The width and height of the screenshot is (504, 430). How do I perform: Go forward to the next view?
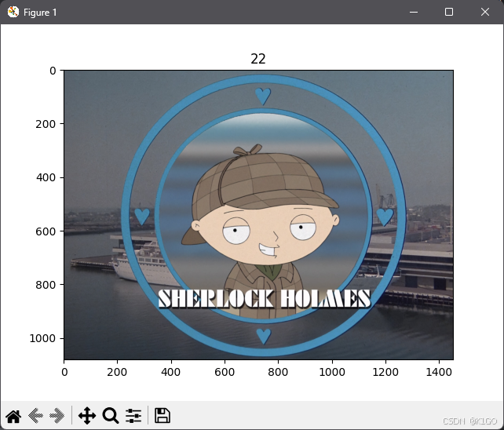(x=57, y=416)
